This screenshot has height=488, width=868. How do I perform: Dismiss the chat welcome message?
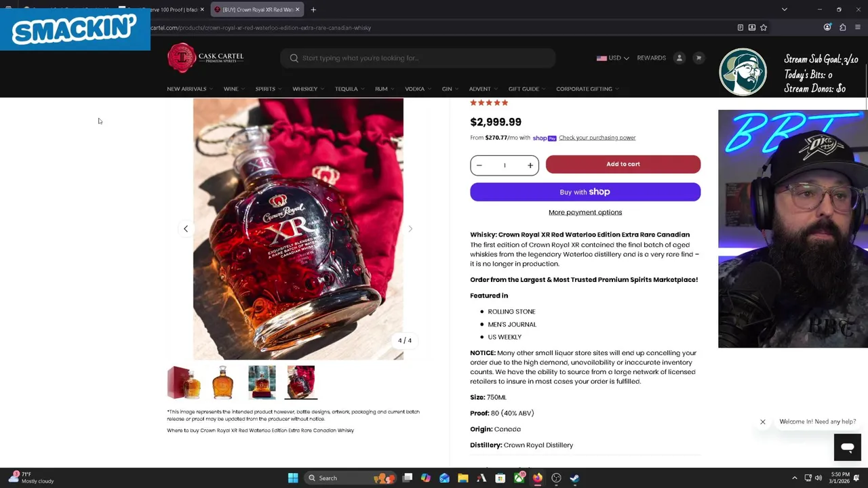tap(762, 422)
